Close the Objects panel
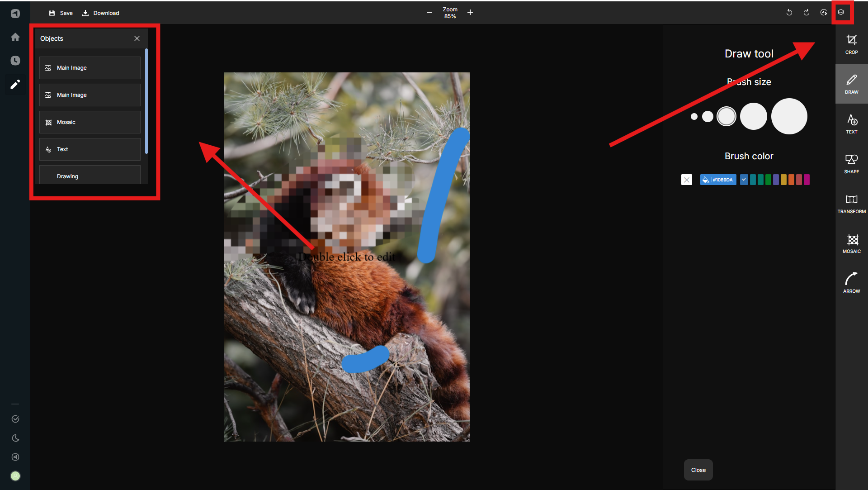 click(x=137, y=38)
